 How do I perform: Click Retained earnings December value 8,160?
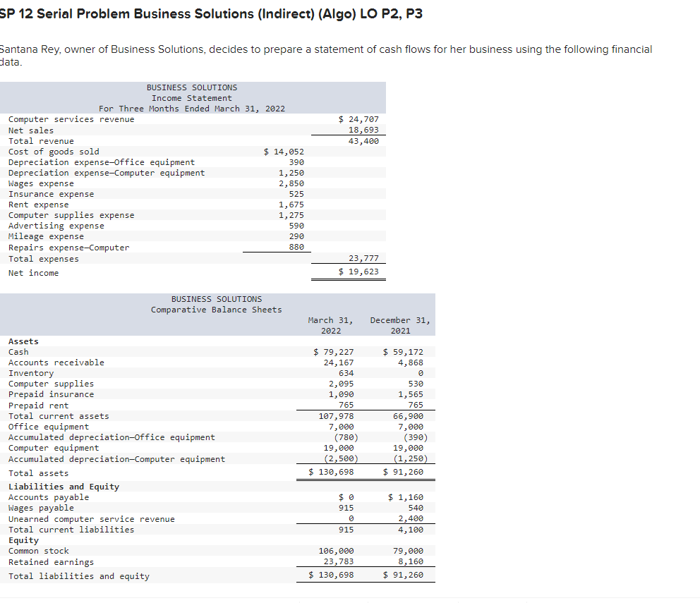[x=411, y=562]
